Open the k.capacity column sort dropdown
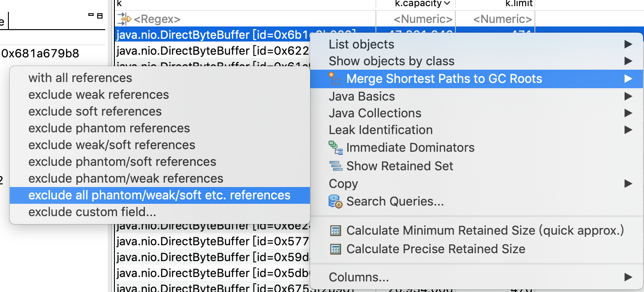 [x=447, y=4]
